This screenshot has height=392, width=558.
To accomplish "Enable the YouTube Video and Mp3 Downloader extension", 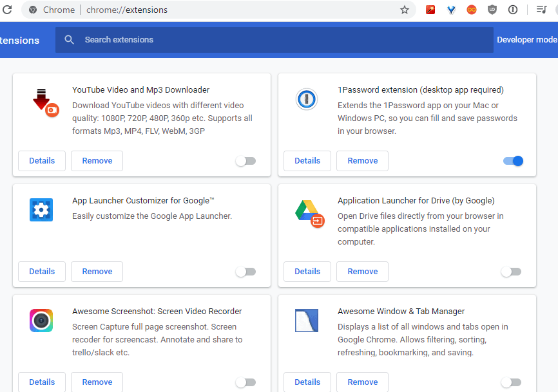I will coord(245,160).
